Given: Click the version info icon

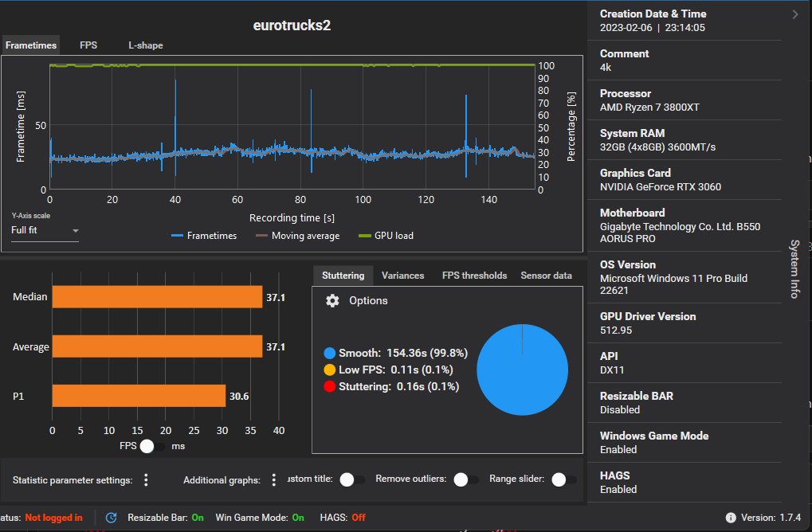Looking at the screenshot, I should click(731, 518).
